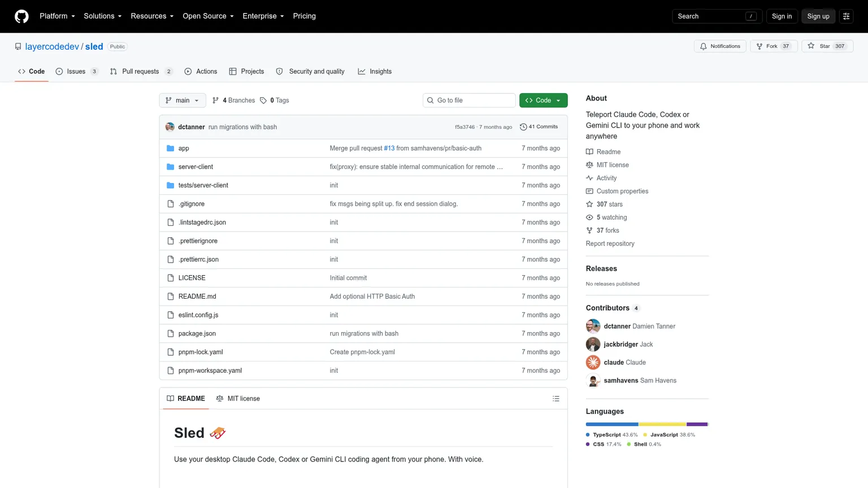868x488 pixels.
Task: Expand the Open Source menu
Action: tap(208, 16)
